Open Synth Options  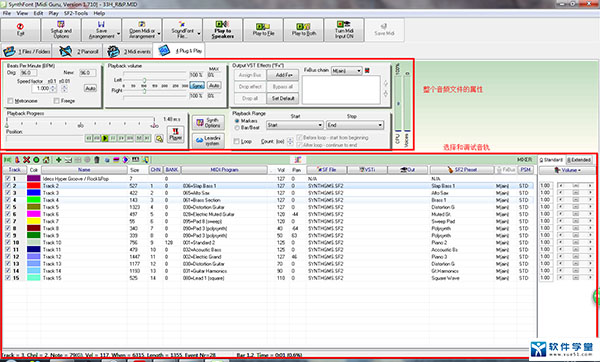click(208, 122)
